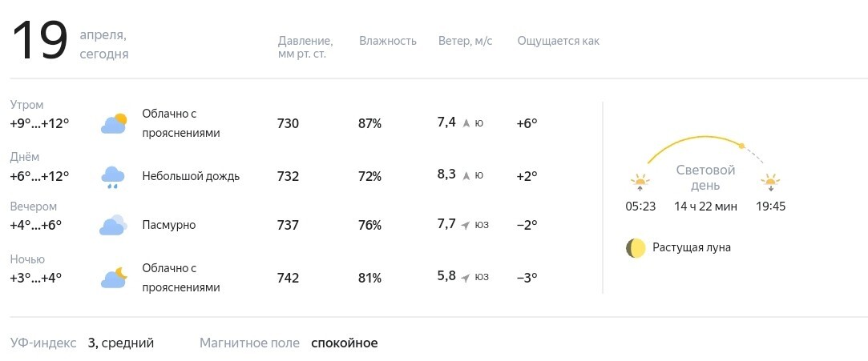Click the southwest wind arrow for night
868x361 pixels.
[466, 278]
